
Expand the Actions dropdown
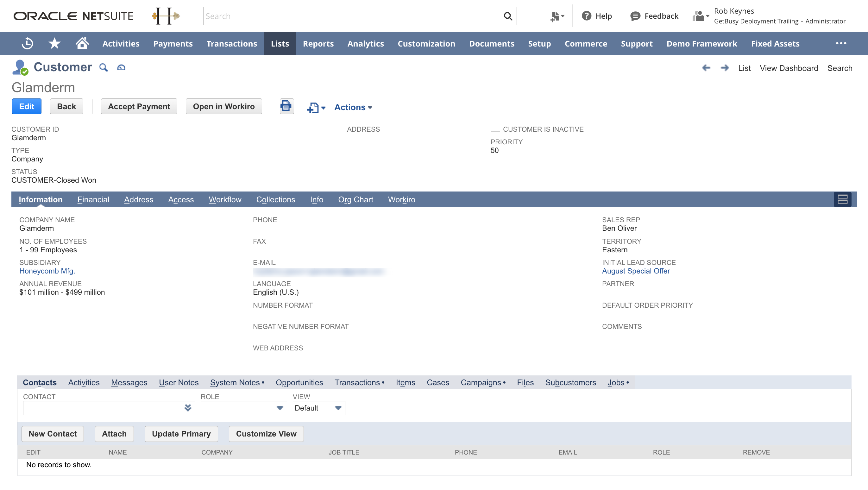point(353,107)
